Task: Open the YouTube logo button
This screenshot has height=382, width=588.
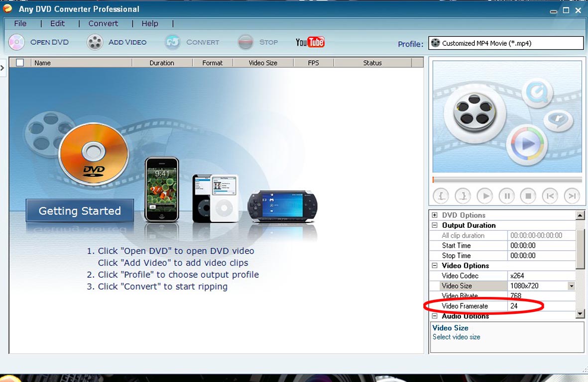Action: click(x=310, y=42)
